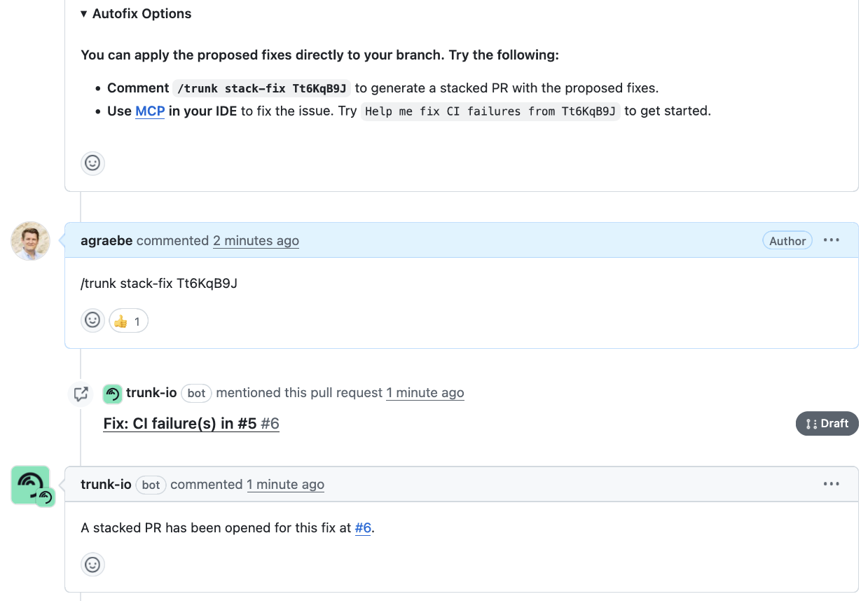The width and height of the screenshot is (868, 601).
Task: Click the cross-reference mention icon
Action: point(81,394)
